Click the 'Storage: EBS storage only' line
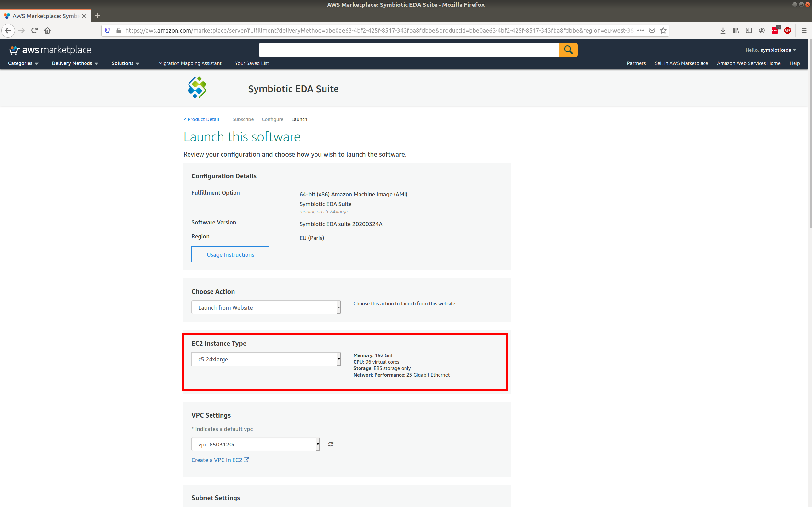This screenshot has height=507, width=812. (x=382, y=368)
